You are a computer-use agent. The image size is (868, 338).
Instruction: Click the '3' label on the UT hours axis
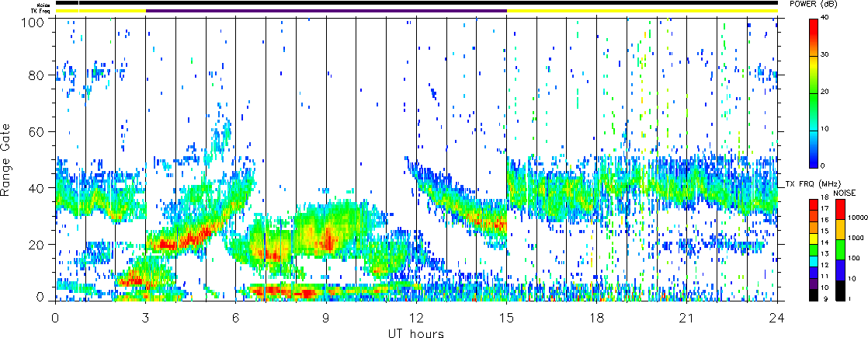tap(146, 318)
